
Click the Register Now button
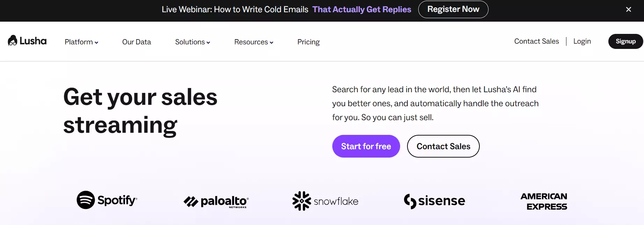(x=453, y=9)
